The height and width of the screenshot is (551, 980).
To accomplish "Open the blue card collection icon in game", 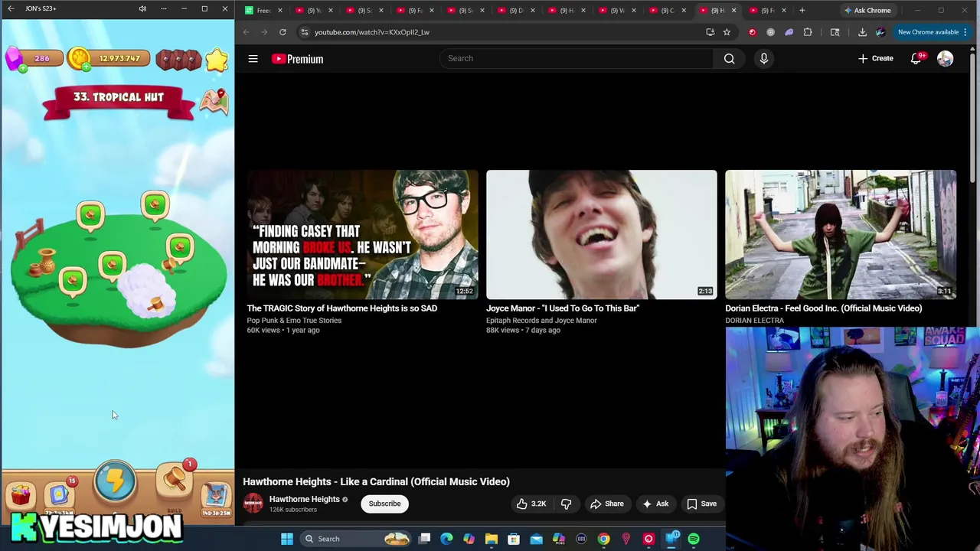I will coord(59,495).
